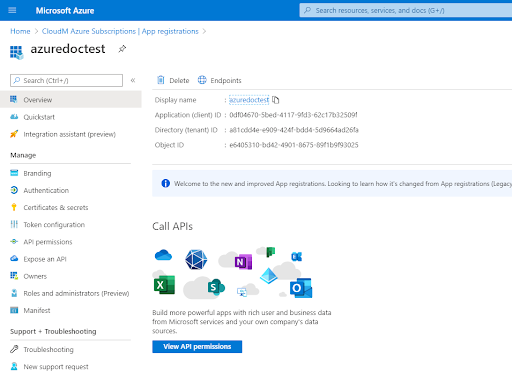
Task: Click the azuredoctest app registration icon
Action: (x=16, y=52)
